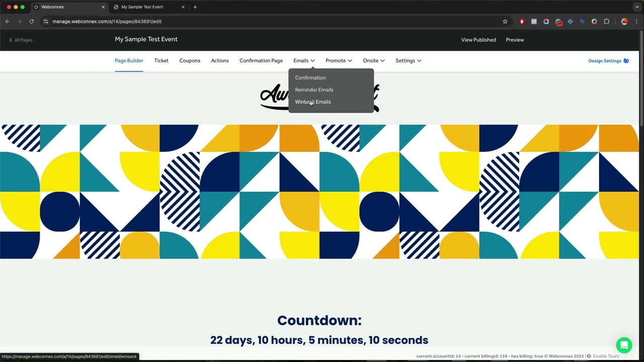
Task: Click the Enable Tours help icon
Action: click(x=589, y=356)
